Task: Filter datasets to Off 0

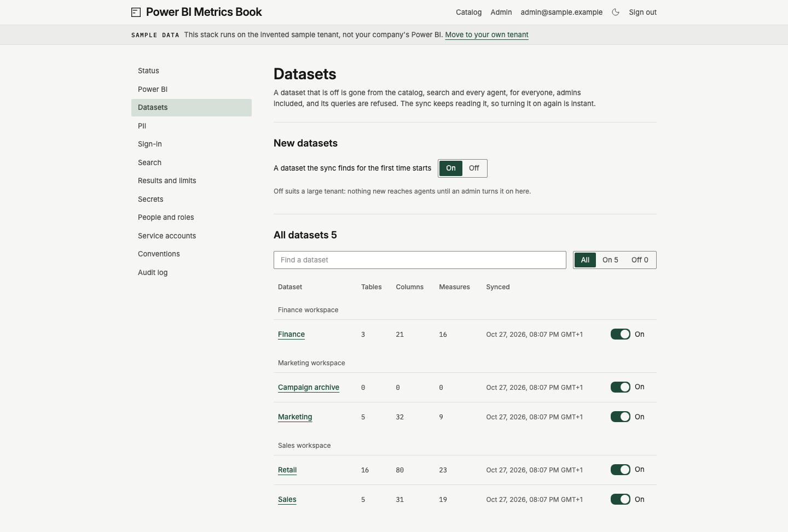Action: pyautogui.click(x=640, y=260)
